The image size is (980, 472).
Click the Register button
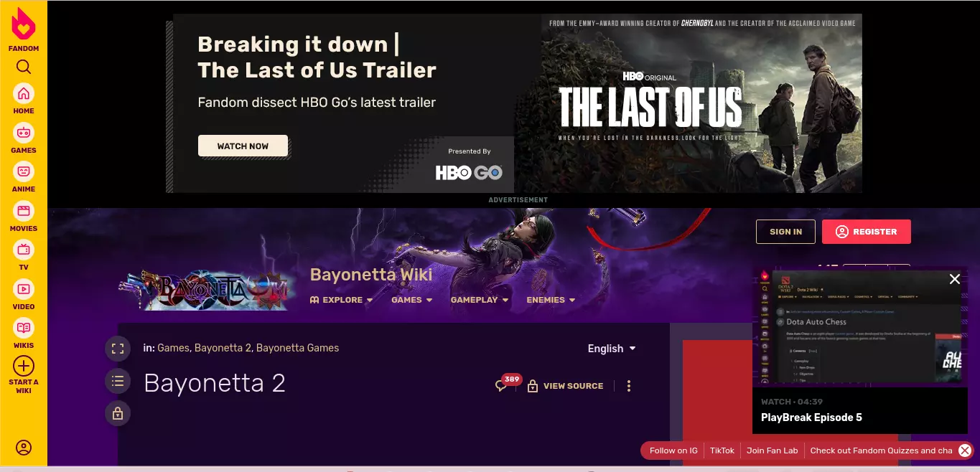(866, 232)
